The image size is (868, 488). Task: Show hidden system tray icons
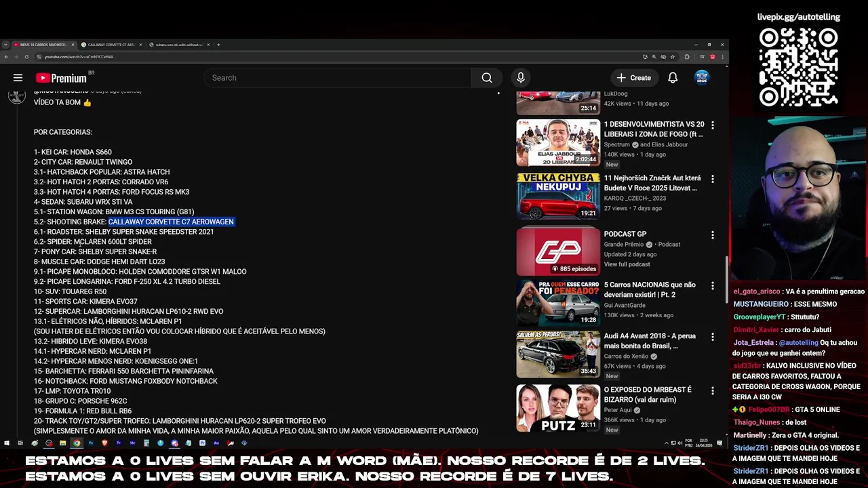[x=667, y=443]
